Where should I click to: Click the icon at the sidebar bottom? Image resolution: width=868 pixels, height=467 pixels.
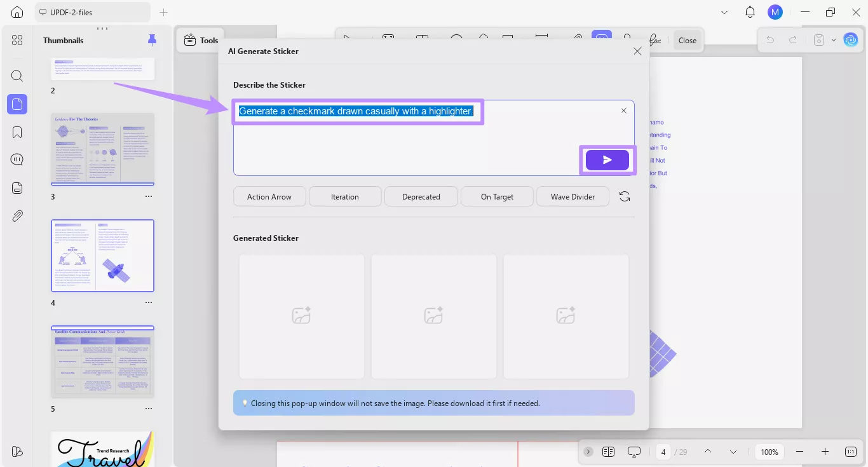coord(17,451)
